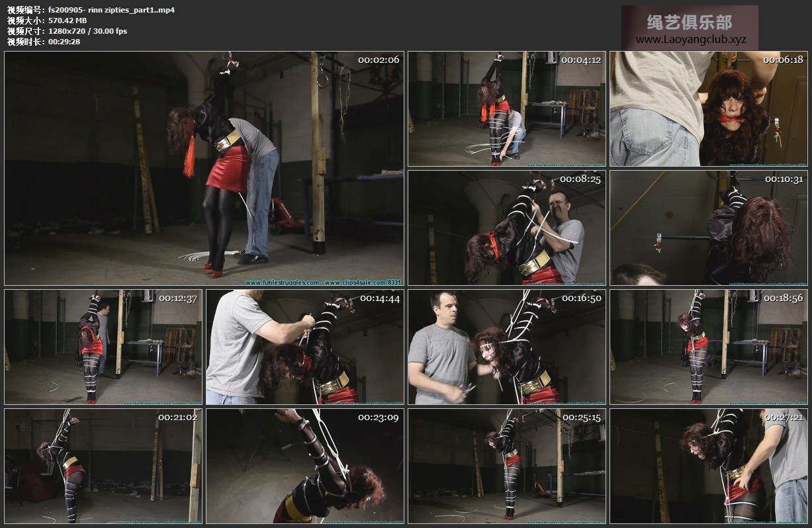812x528 pixels.
Task: Click the 1280x720 / 30.00 fps resolution line
Action: tap(87, 31)
